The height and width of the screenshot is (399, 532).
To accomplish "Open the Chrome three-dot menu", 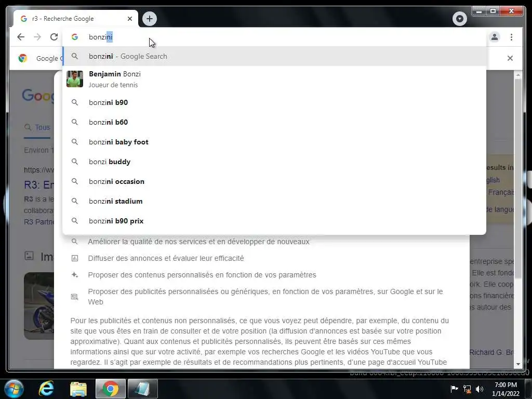I will [511, 37].
